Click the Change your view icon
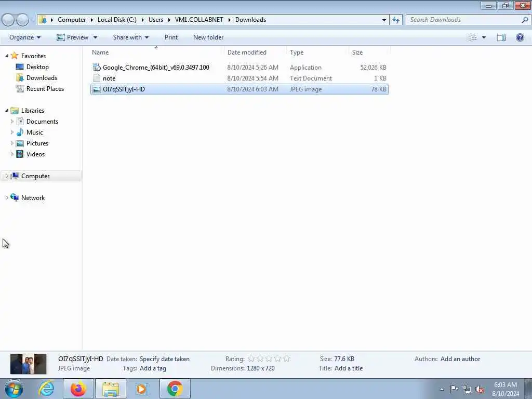This screenshot has width=532, height=399. [x=473, y=37]
